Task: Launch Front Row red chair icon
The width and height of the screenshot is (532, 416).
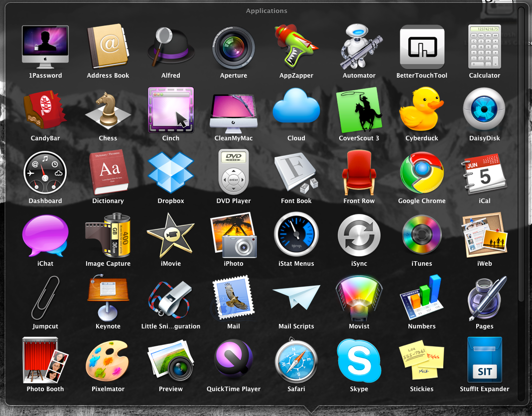Action: click(359, 173)
